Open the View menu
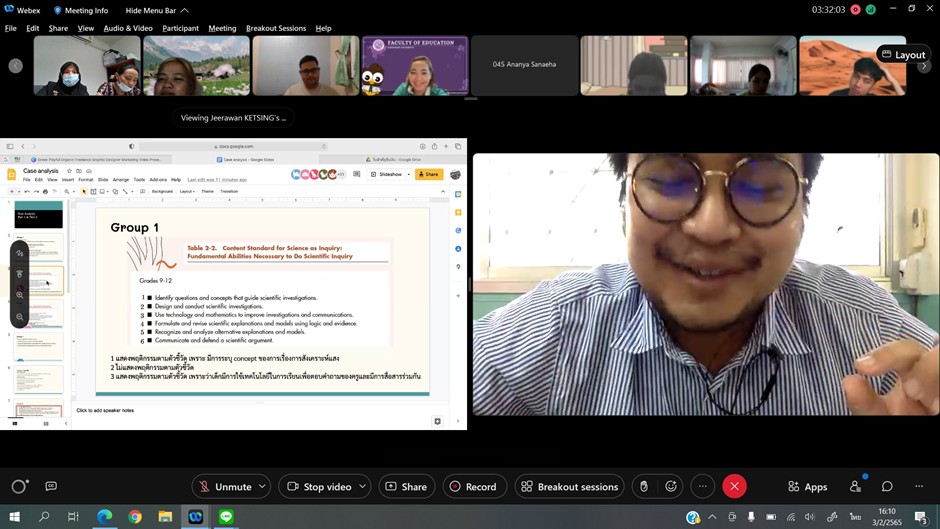Viewport: 940px width, 529px height. pyautogui.click(x=86, y=28)
